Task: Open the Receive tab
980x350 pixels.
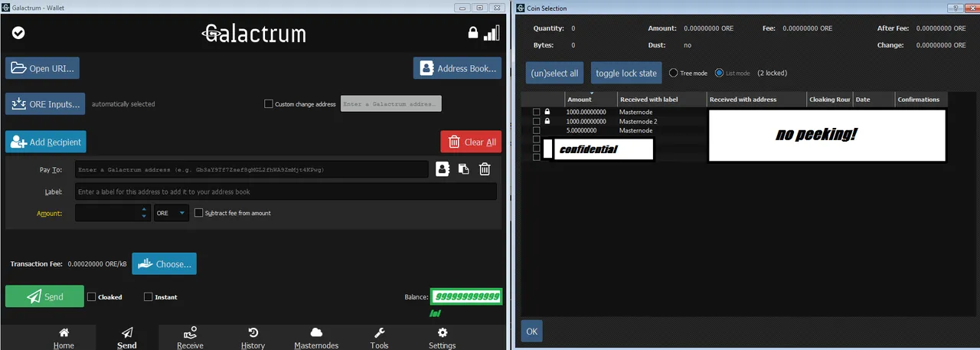Action: click(x=190, y=338)
